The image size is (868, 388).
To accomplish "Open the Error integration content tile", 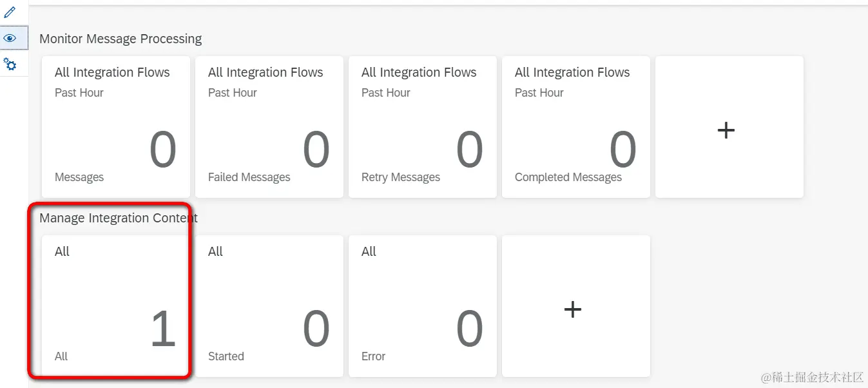I will [422, 306].
